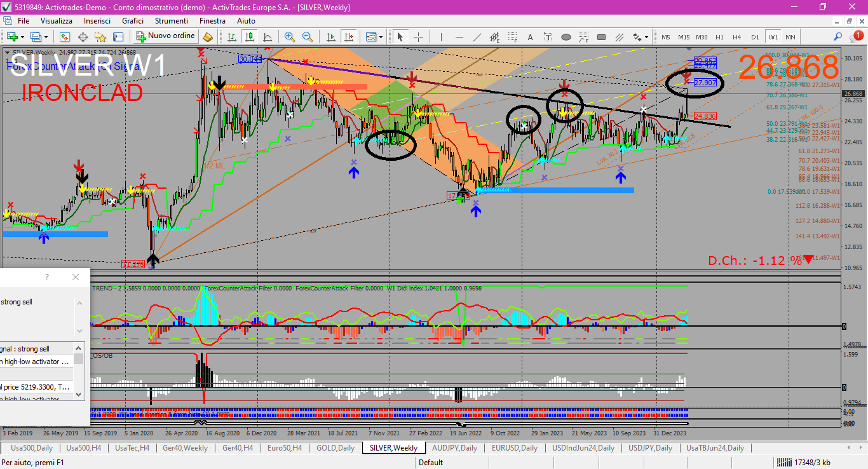Set timeframe to H1
The height and width of the screenshot is (469, 868).
coord(719,37)
